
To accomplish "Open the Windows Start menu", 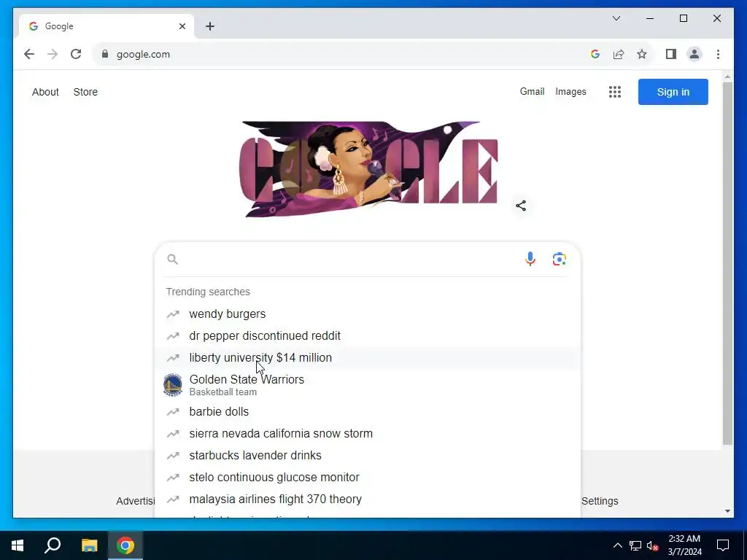I will (x=18, y=545).
